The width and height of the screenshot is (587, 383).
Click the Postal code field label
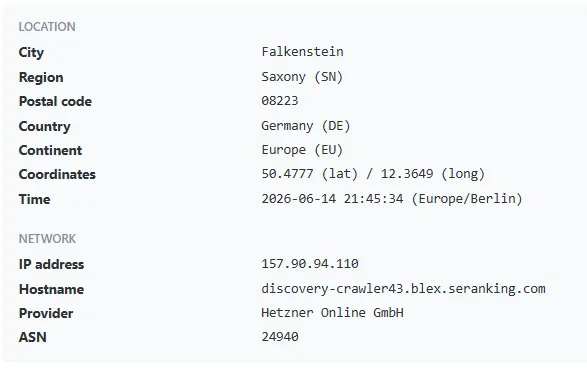point(55,101)
